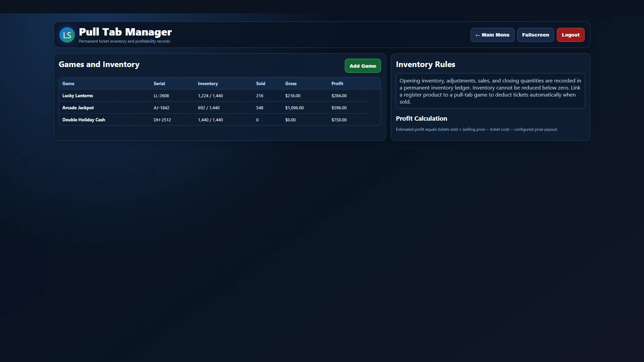Add a new game with Add Game
Screen dimensions: 644x362
pos(363,66)
